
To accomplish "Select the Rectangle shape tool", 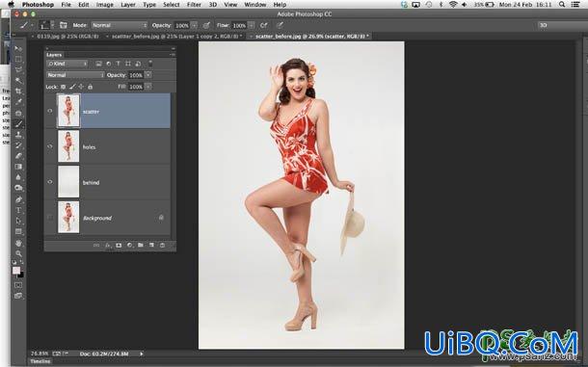I will (x=18, y=232).
